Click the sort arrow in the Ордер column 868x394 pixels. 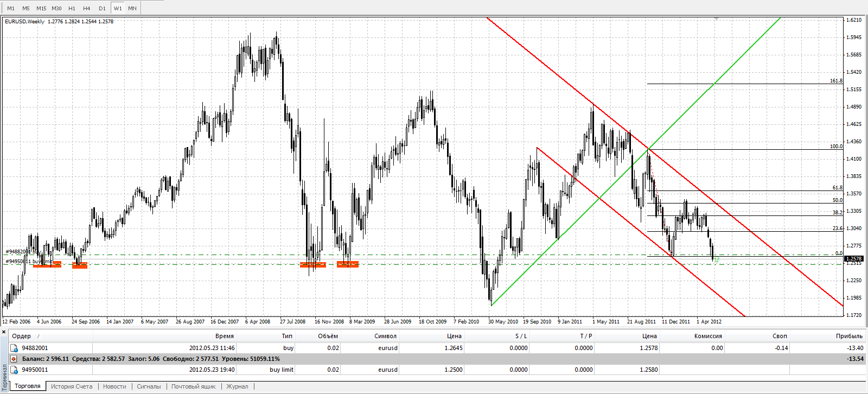coord(38,336)
